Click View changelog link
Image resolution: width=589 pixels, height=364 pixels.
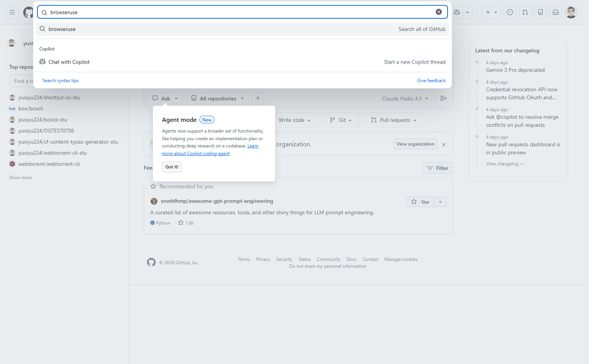505,164
